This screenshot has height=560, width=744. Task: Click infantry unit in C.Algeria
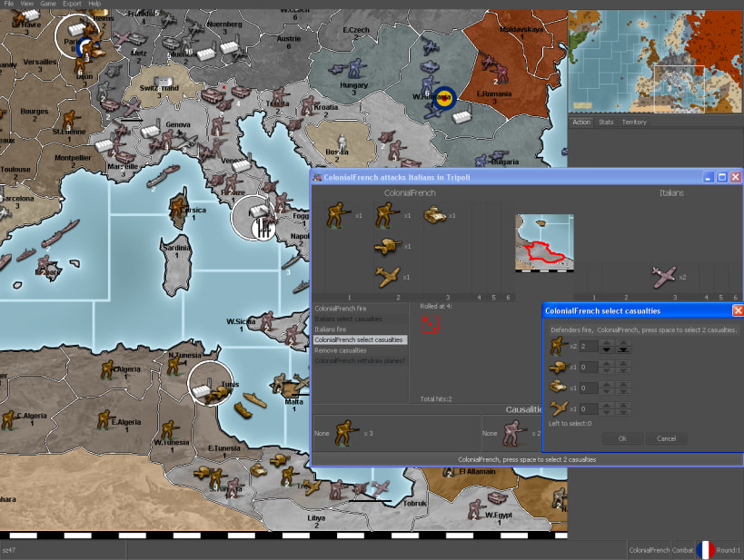[x=8, y=420]
